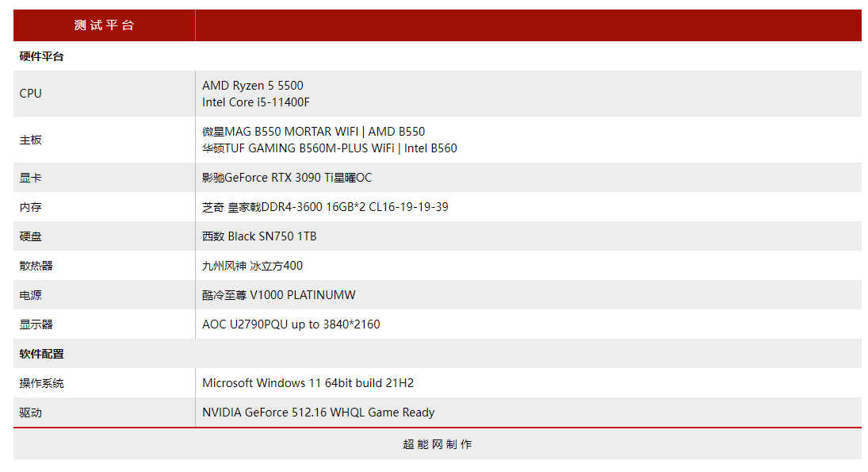Select 微星MAG B550 MORTAR WIFI line
The width and height of the screenshot is (868, 472).
pyautogui.click(x=313, y=132)
